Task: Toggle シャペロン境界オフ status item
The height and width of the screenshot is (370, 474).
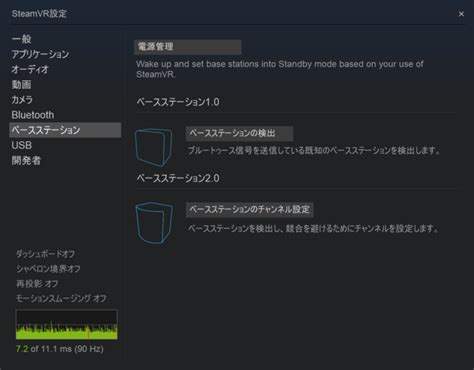Action: [x=48, y=269]
